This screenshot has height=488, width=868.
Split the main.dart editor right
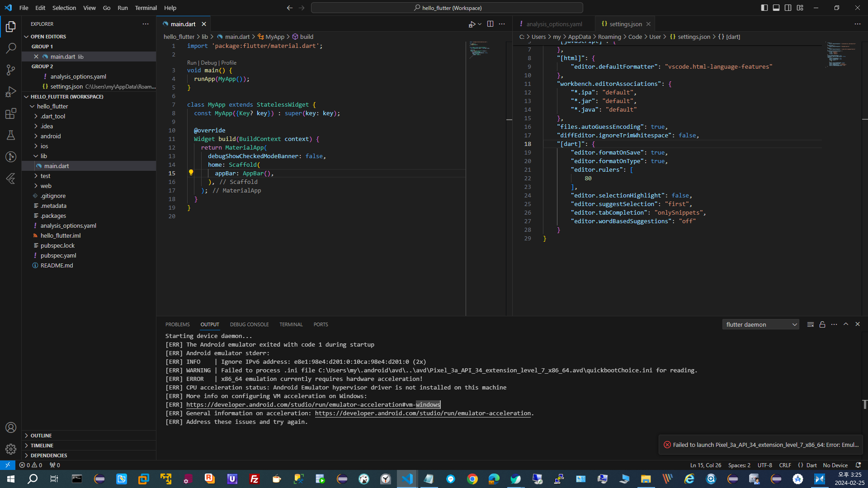pyautogui.click(x=490, y=24)
